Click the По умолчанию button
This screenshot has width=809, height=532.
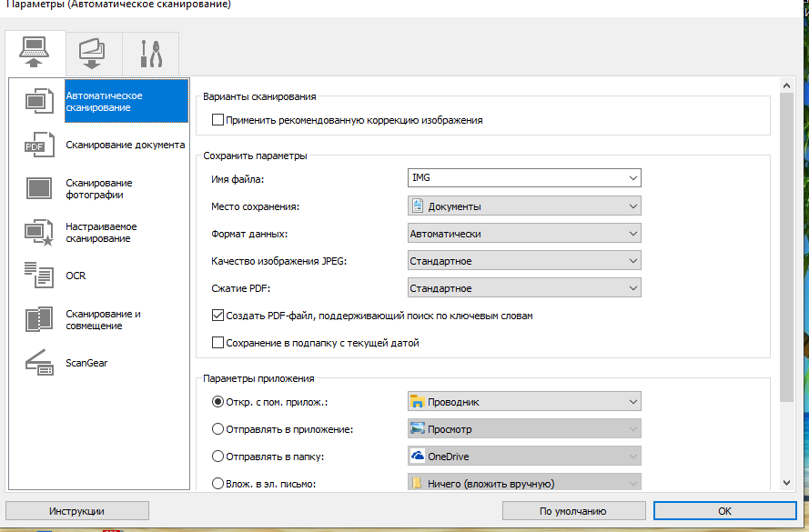click(x=573, y=511)
